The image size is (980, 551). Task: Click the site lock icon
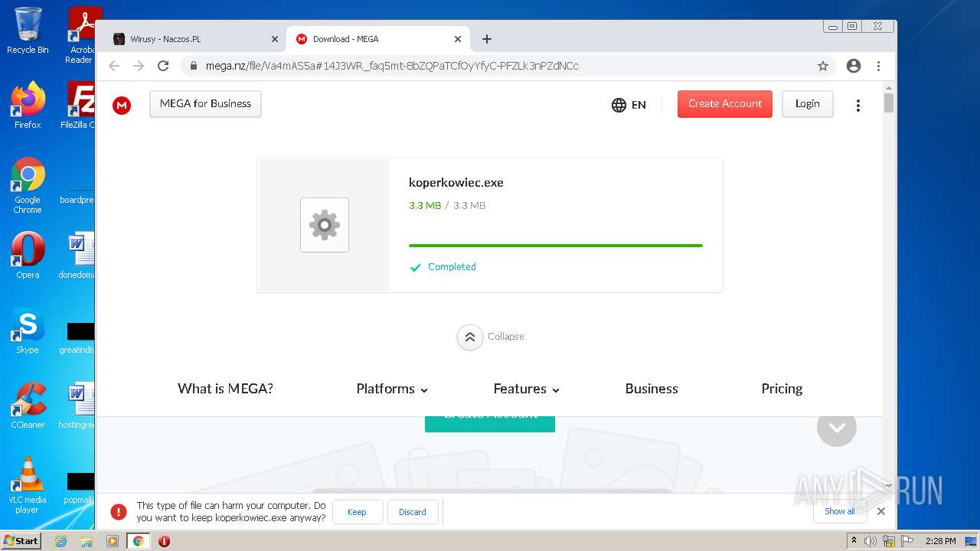click(194, 66)
